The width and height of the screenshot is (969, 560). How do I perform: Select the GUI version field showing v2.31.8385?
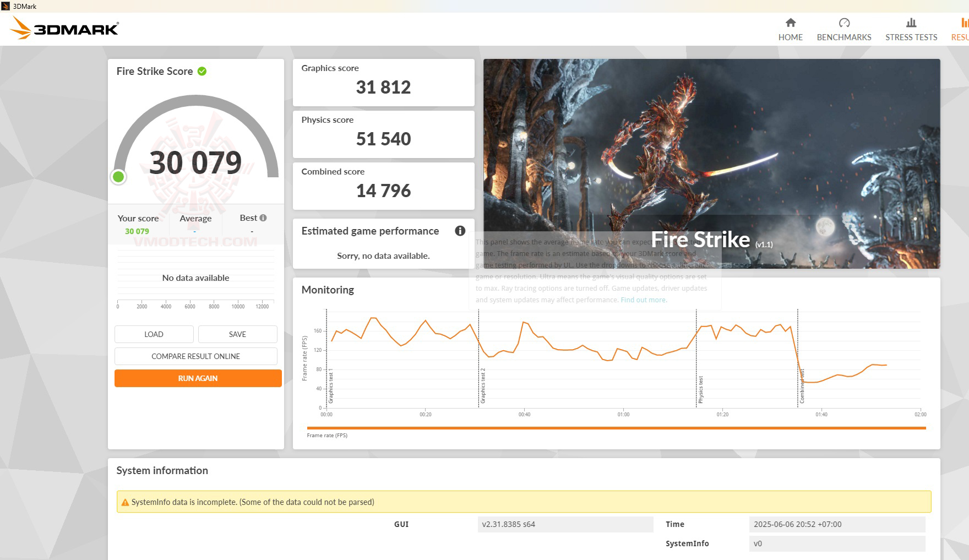pos(565,524)
